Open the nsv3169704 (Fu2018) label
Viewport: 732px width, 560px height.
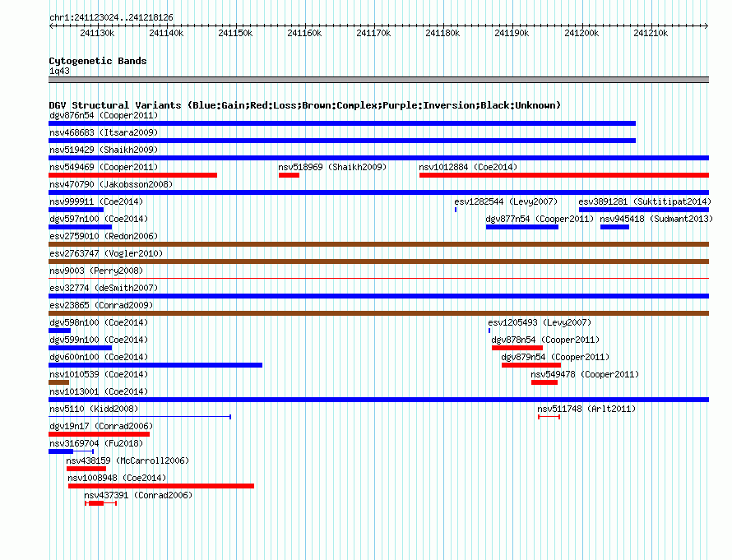point(96,443)
